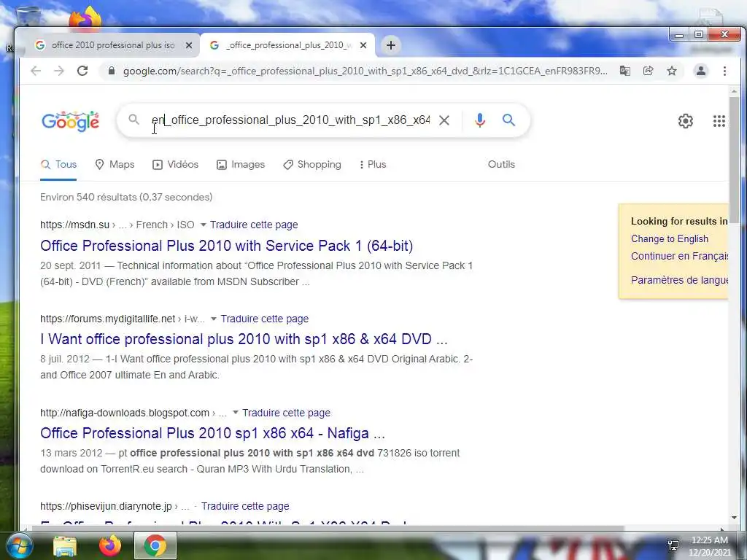Open the Google apps grid
The width and height of the screenshot is (747, 560).
[719, 121]
